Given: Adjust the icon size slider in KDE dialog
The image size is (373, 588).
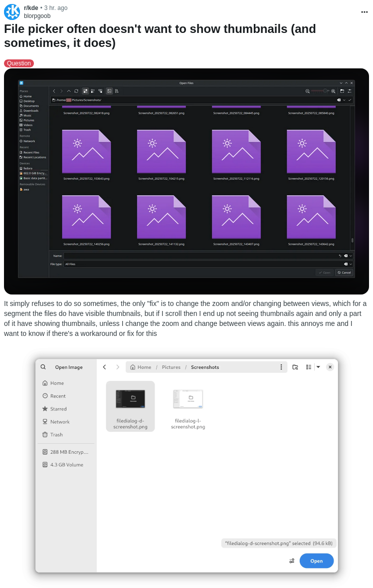Looking at the screenshot, I should click(320, 91).
